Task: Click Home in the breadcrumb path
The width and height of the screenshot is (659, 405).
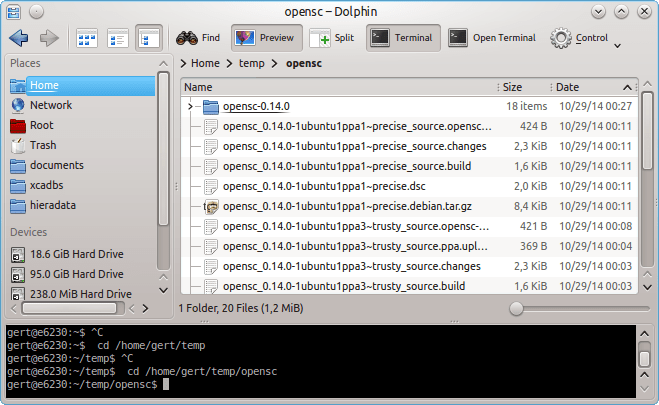Action: click(x=205, y=63)
